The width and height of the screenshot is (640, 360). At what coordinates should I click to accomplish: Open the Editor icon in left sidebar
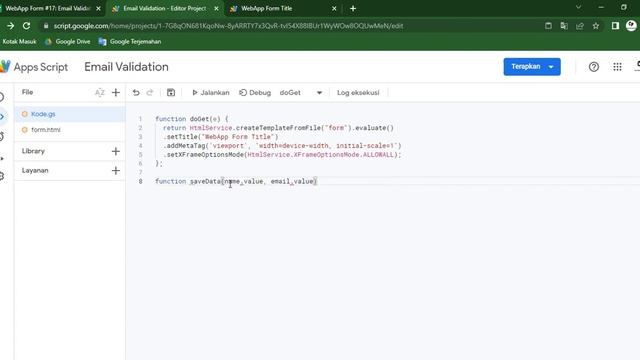click(x=2, y=117)
